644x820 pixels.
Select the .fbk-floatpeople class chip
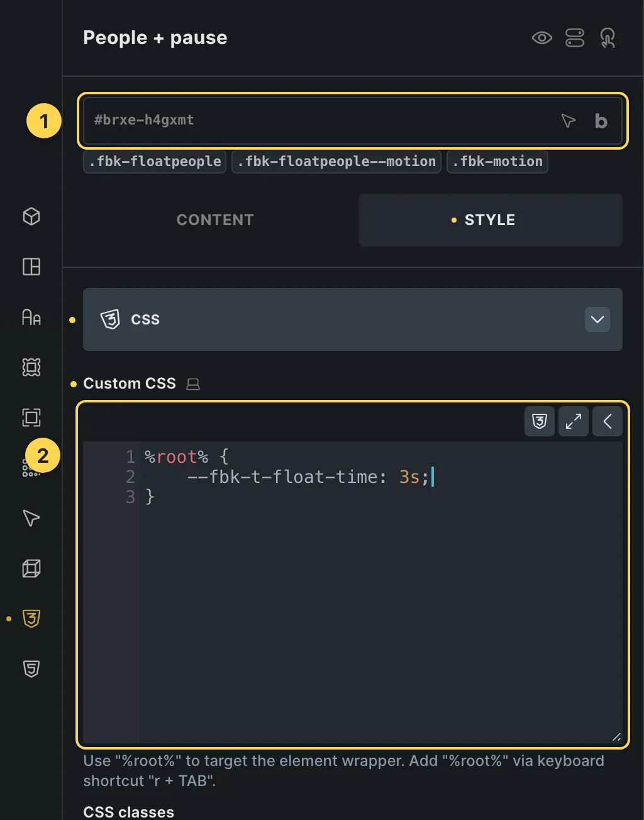point(155,162)
